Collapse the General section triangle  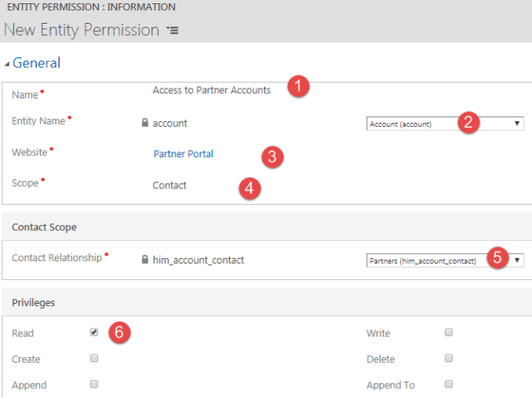click(x=7, y=63)
